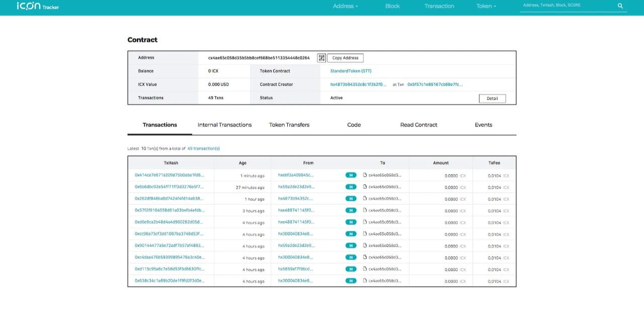Open transaction 0xcc96a75cf3dd1087ba3748d53f
Viewport: 644px width, 315px height.
tap(170, 234)
